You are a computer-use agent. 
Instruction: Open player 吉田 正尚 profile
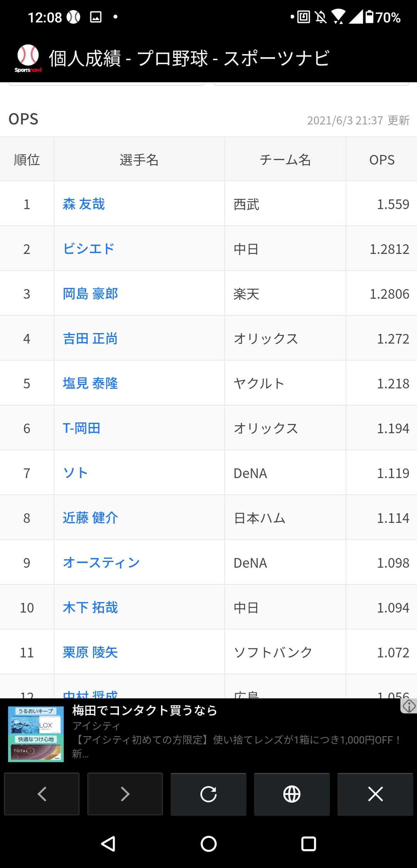click(90, 339)
